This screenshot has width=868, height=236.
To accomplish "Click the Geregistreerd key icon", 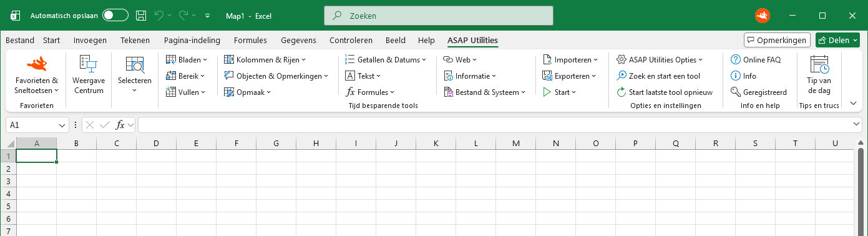I will (735, 92).
